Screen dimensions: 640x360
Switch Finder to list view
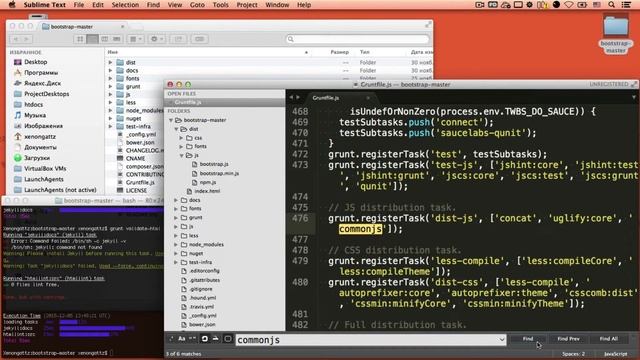tap(93, 39)
